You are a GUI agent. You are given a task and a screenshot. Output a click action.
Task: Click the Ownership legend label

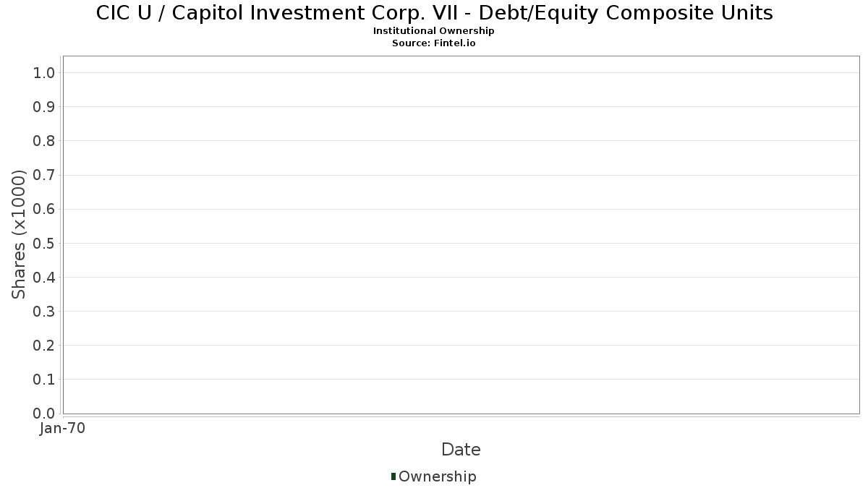click(x=437, y=476)
